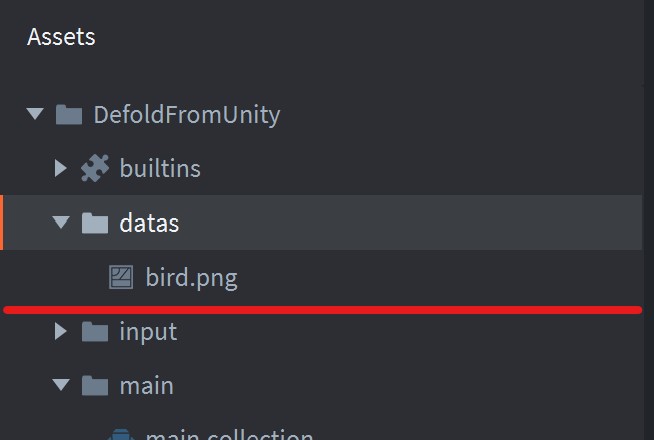
Task: Select the datas folder name
Action: 149,223
